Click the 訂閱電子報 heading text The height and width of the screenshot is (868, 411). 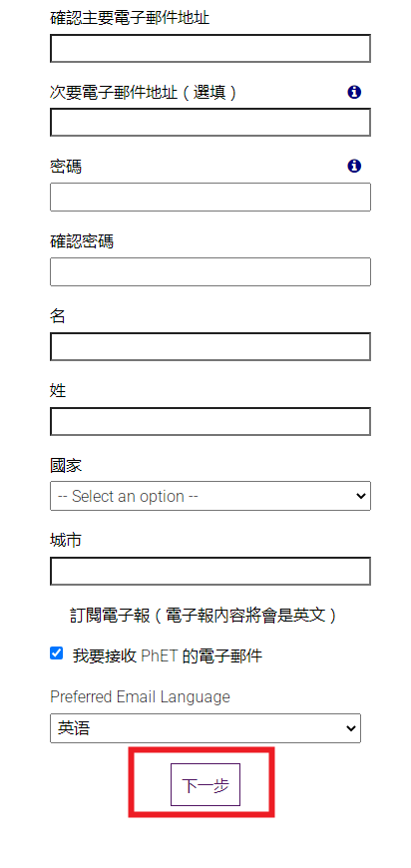tap(110, 615)
